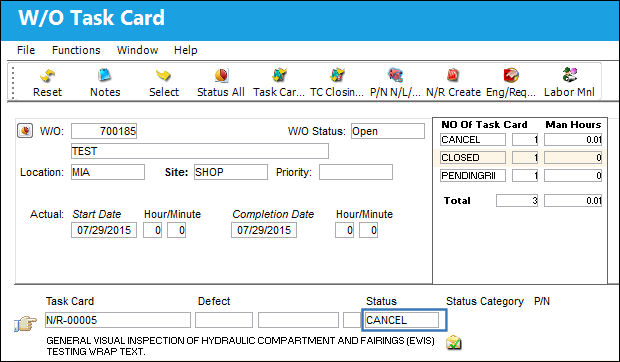Click the Status Category column header

click(x=485, y=301)
